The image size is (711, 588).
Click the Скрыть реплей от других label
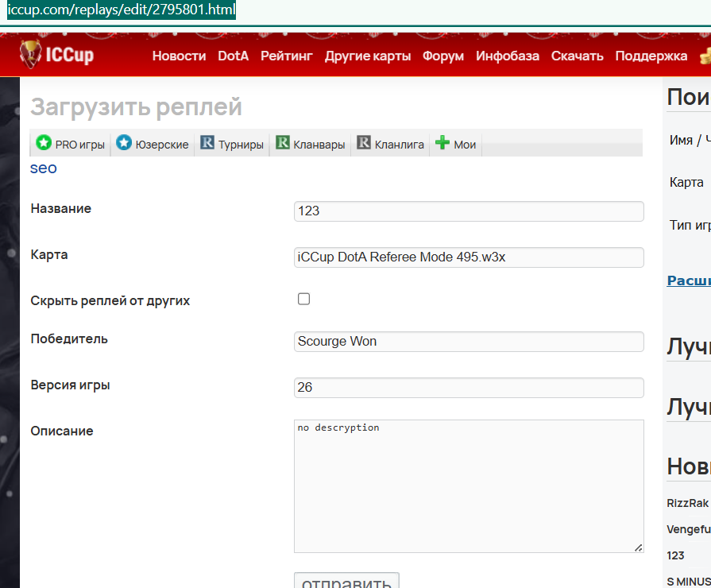pos(110,301)
